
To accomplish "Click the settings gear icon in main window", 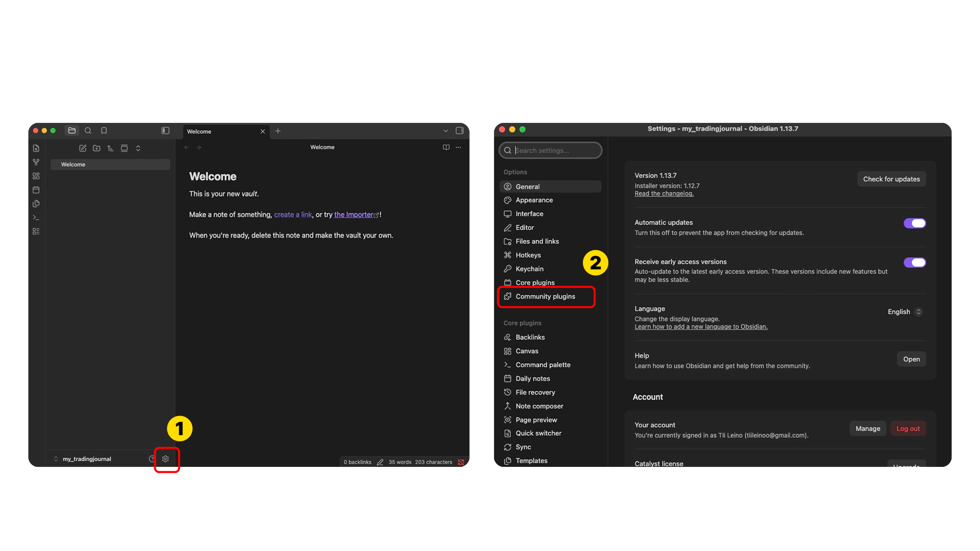I will coord(165,459).
